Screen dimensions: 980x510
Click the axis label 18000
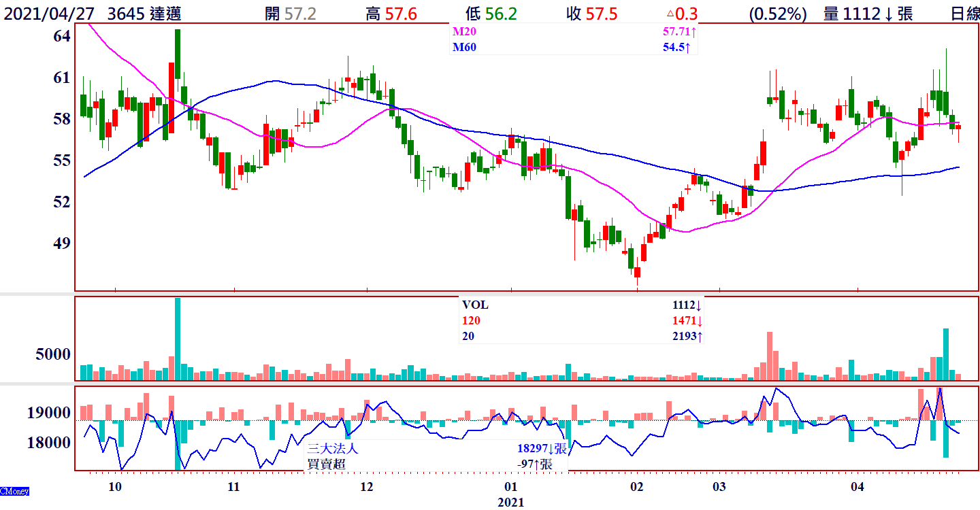click(48, 443)
